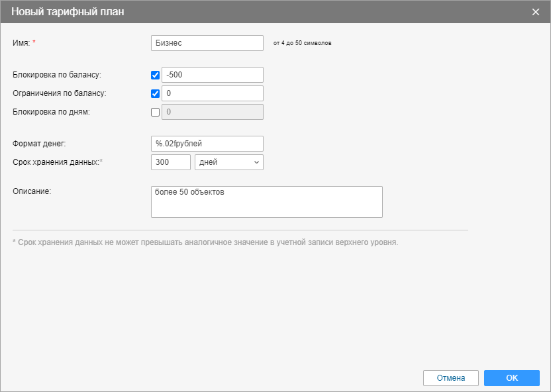Click the Имя label text
The image size is (551, 392).
pyautogui.click(x=21, y=42)
